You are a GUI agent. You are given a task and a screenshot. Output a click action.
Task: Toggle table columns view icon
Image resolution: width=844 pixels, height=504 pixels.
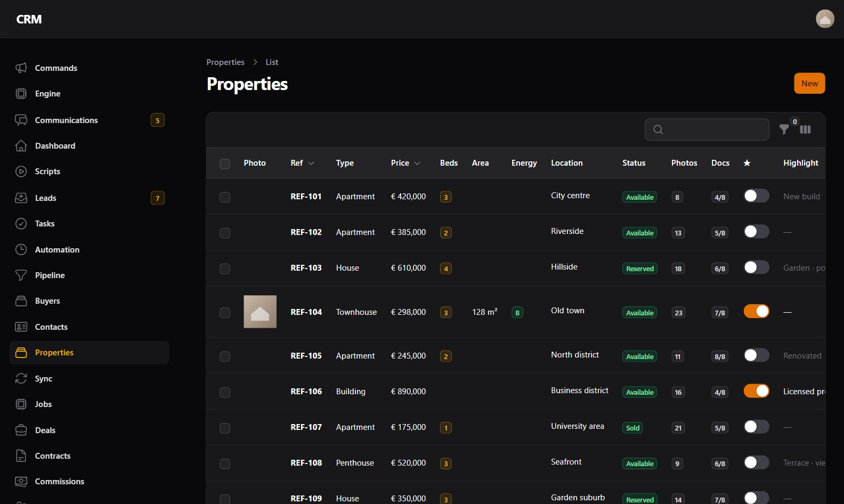(x=805, y=129)
